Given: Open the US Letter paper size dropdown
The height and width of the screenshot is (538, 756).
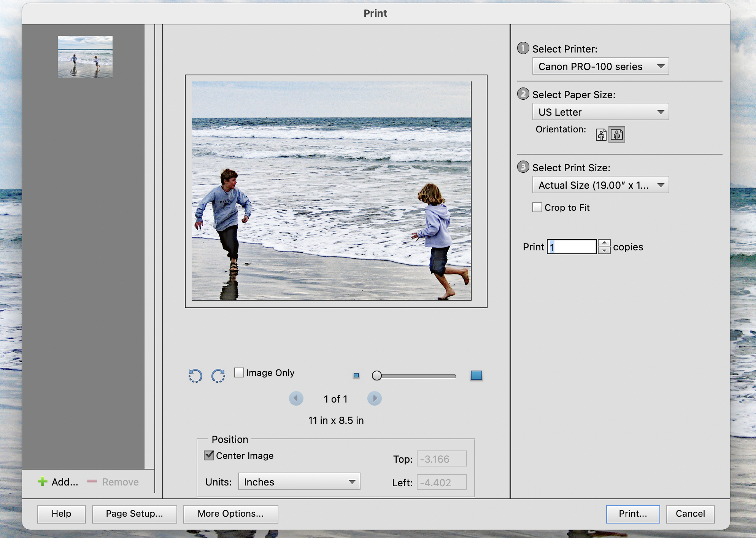Looking at the screenshot, I should [x=600, y=112].
